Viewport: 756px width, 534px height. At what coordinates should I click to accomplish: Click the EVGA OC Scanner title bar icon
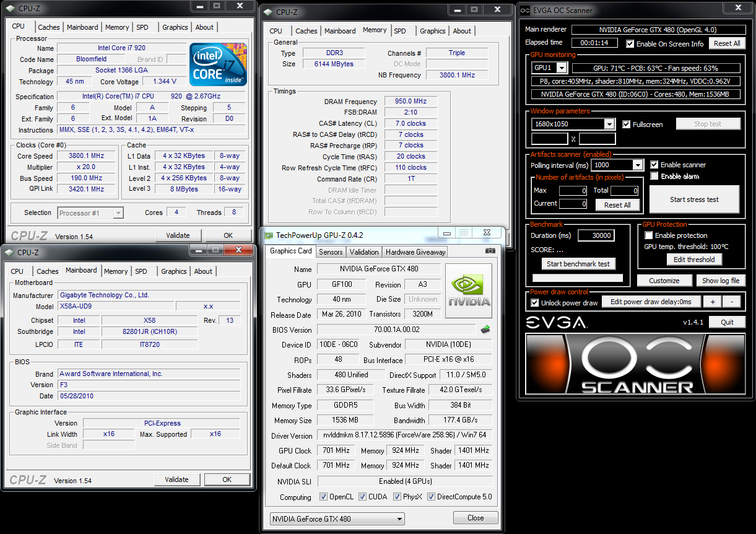click(x=524, y=10)
